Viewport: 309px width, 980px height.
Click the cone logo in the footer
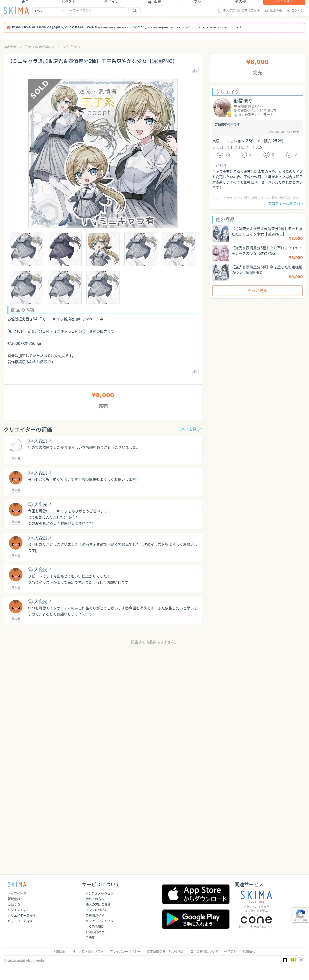[256, 919]
